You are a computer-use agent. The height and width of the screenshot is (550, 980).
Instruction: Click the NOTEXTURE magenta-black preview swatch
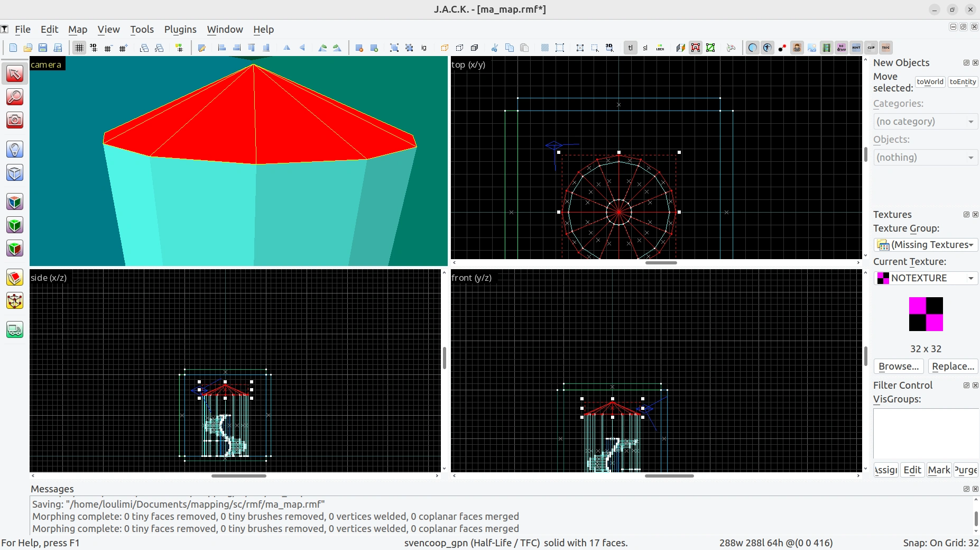coord(926,314)
